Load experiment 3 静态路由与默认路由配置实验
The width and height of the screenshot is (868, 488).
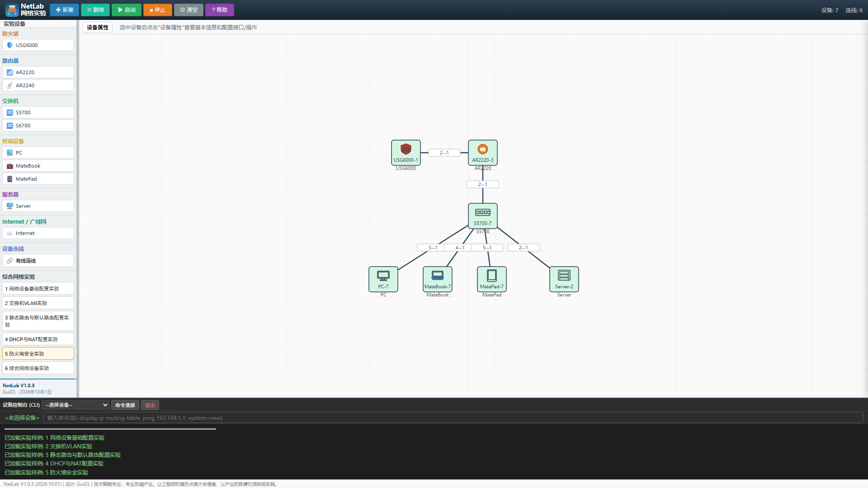(x=38, y=321)
